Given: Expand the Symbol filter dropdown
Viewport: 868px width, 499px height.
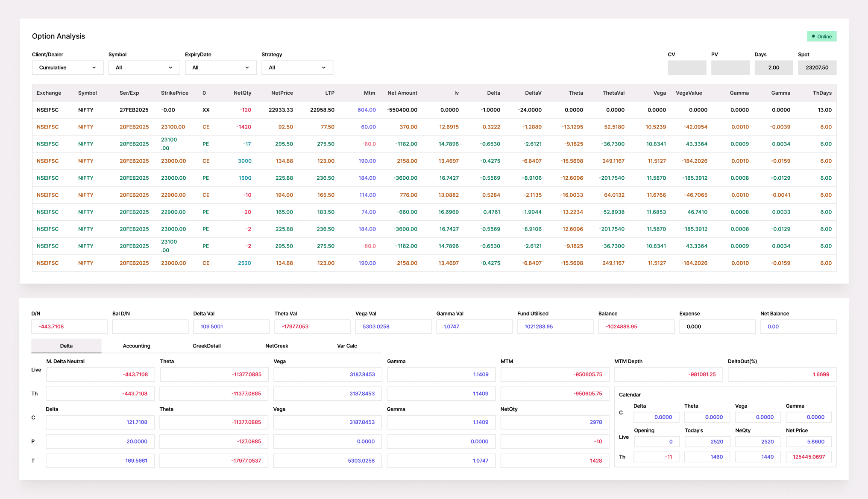Looking at the screenshot, I should point(144,67).
